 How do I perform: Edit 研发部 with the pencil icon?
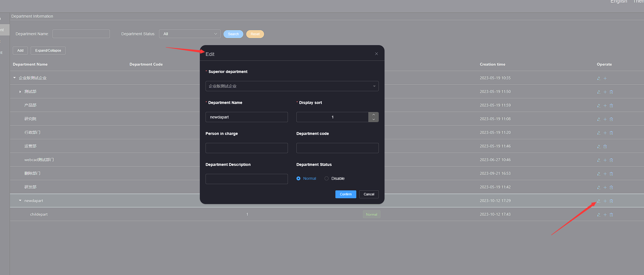(599, 188)
